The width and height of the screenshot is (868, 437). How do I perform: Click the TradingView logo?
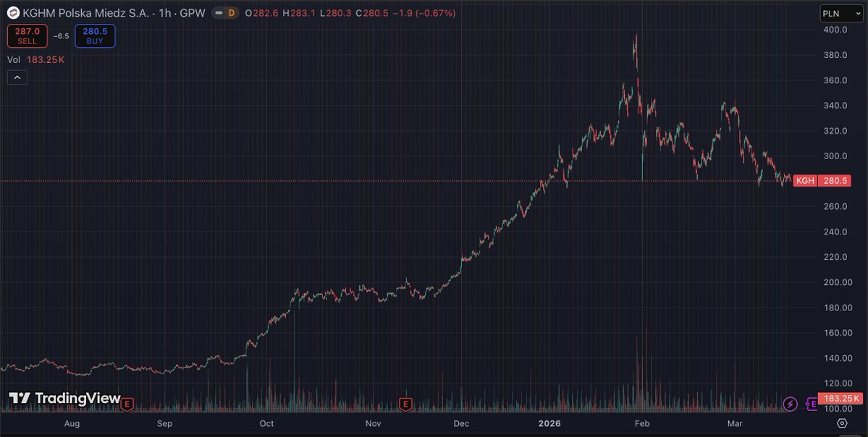click(64, 398)
